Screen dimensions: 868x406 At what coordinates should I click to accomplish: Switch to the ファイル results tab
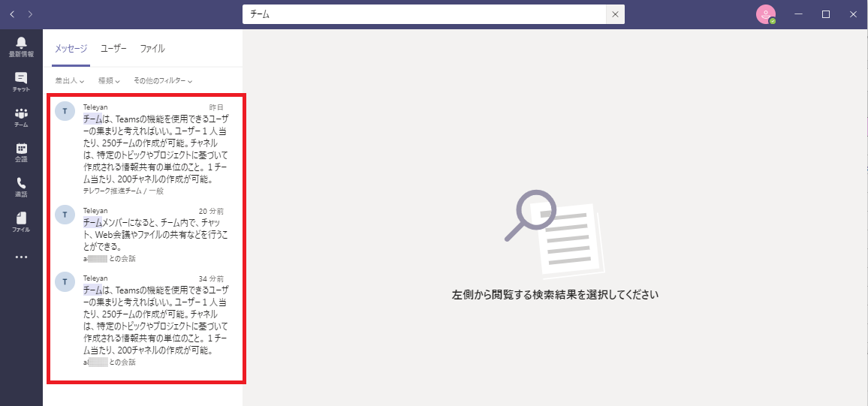tap(152, 49)
